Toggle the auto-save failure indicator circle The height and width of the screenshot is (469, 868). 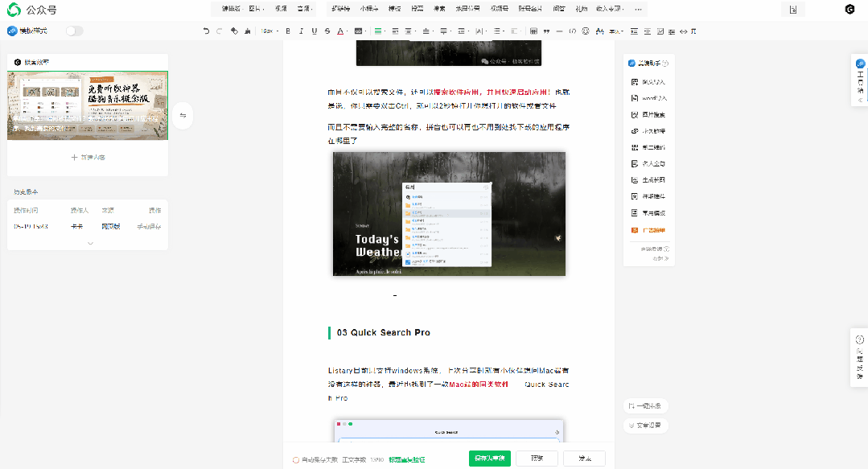pos(295,459)
